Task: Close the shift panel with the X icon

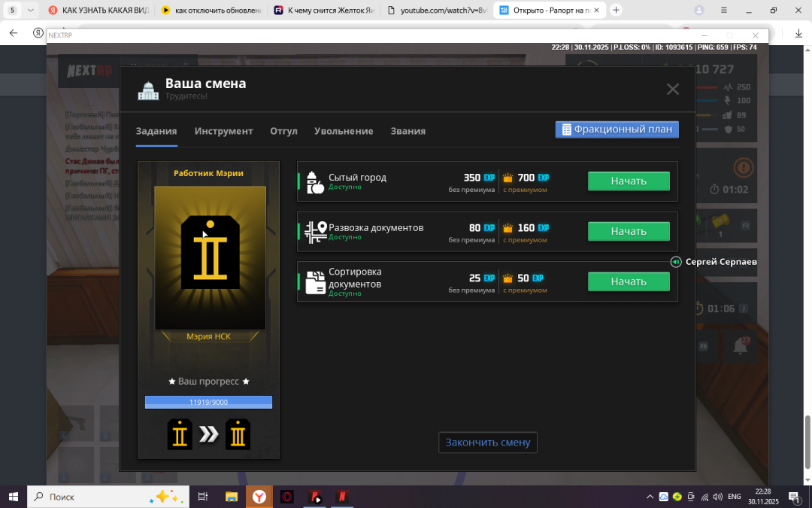Action: (672, 90)
